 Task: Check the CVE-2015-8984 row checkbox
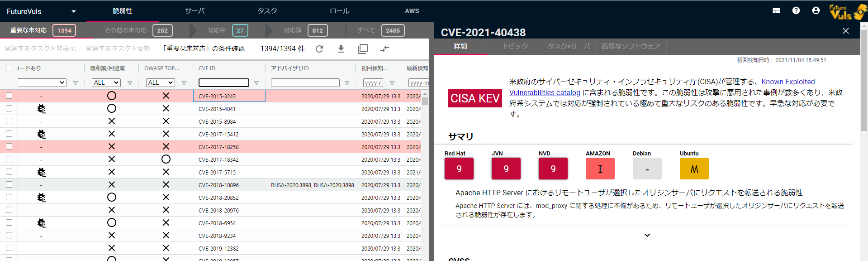[9, 121]
